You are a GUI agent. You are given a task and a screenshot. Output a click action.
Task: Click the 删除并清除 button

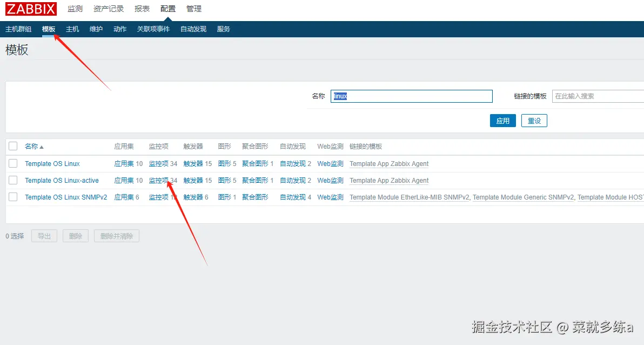click(x=117, y=236)
